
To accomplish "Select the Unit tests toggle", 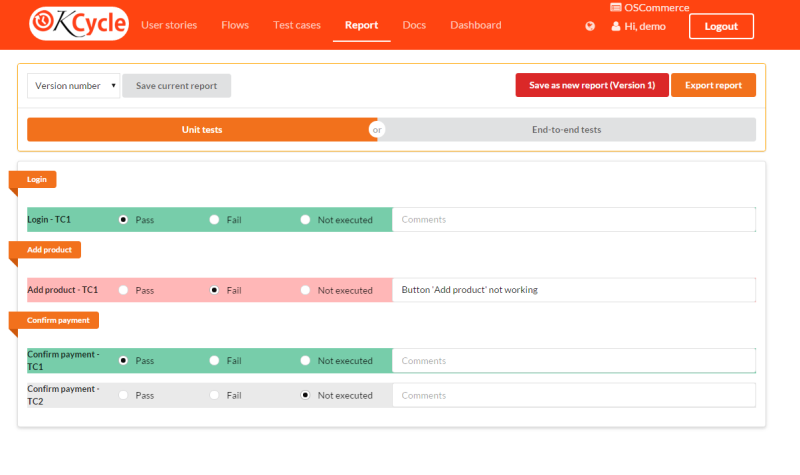I will [202, 130].
